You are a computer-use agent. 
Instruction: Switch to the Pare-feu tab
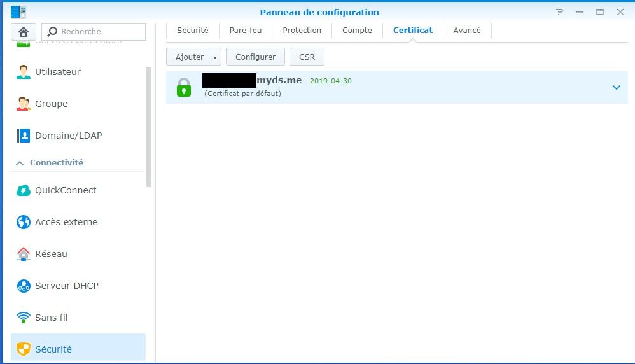246,31
